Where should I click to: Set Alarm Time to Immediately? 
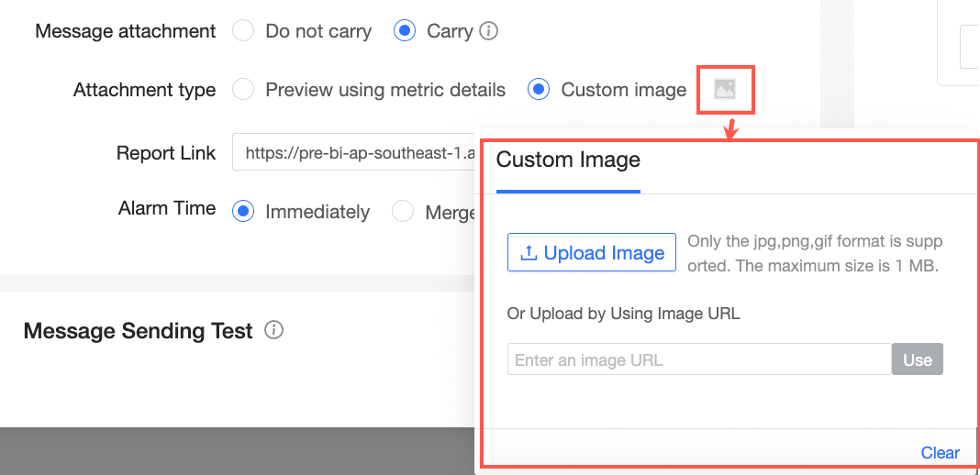(243, 212)
